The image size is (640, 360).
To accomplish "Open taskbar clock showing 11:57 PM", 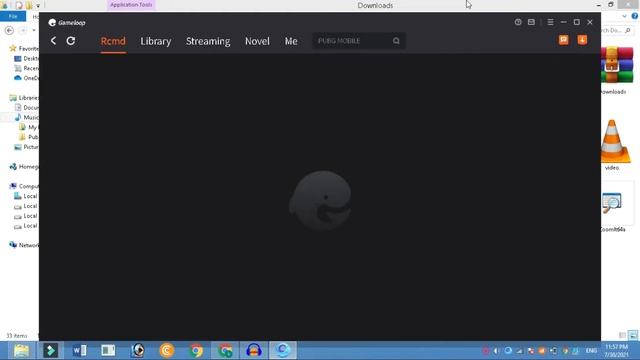I will click(616, 351).
